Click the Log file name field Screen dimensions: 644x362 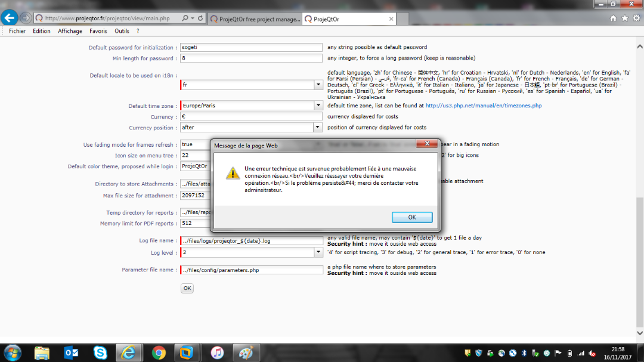click(x=252, y=241)
